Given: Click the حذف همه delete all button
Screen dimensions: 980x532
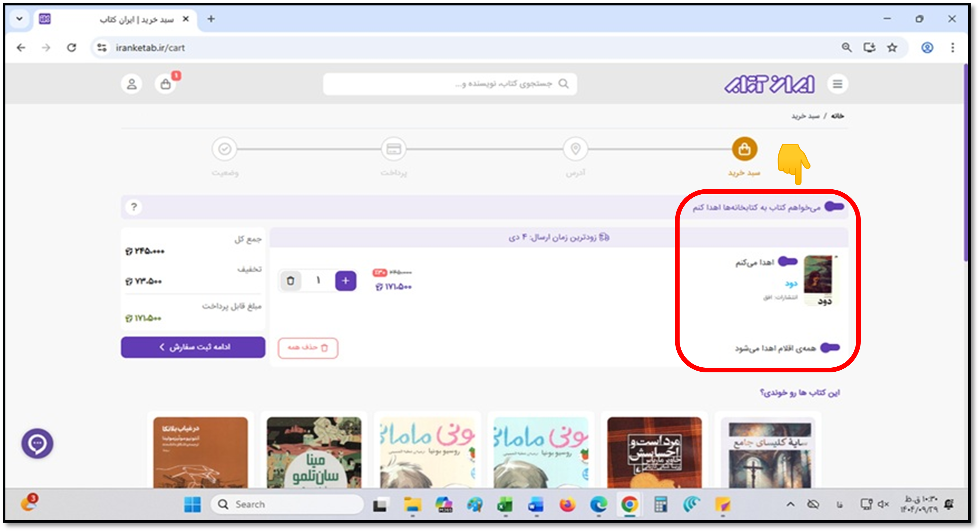Looking at the screenshot, I should point(308,348).
